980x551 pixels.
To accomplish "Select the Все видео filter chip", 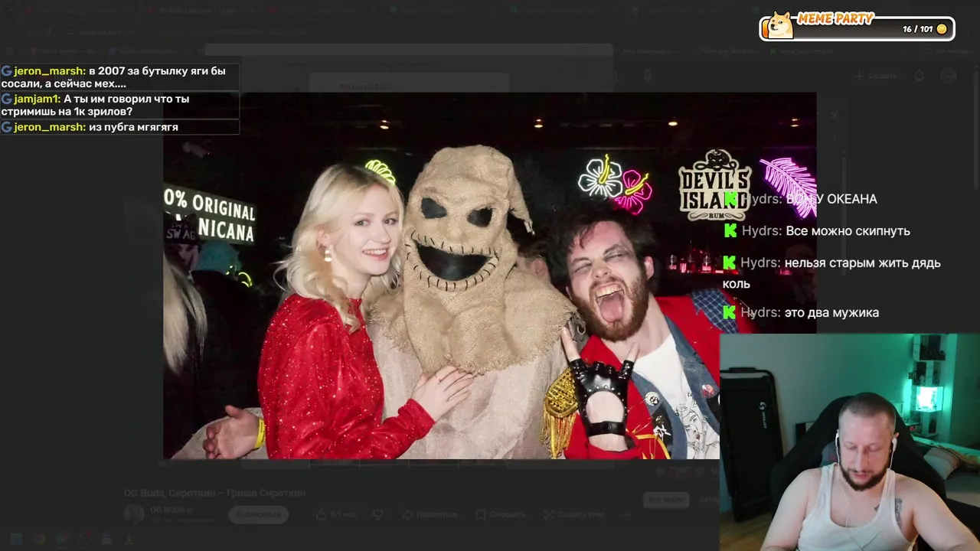I will point(666,500).
